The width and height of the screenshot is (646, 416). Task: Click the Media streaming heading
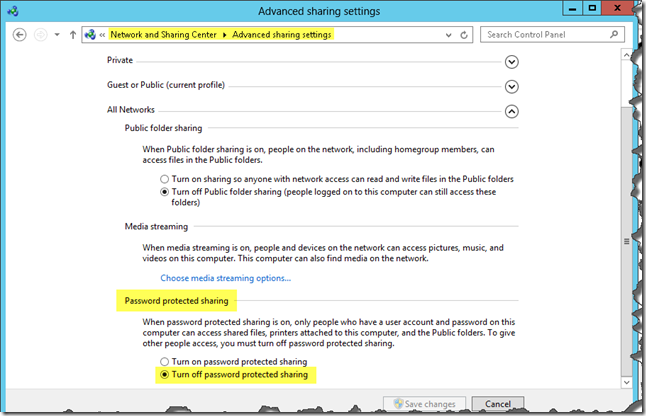click(156, 227)
